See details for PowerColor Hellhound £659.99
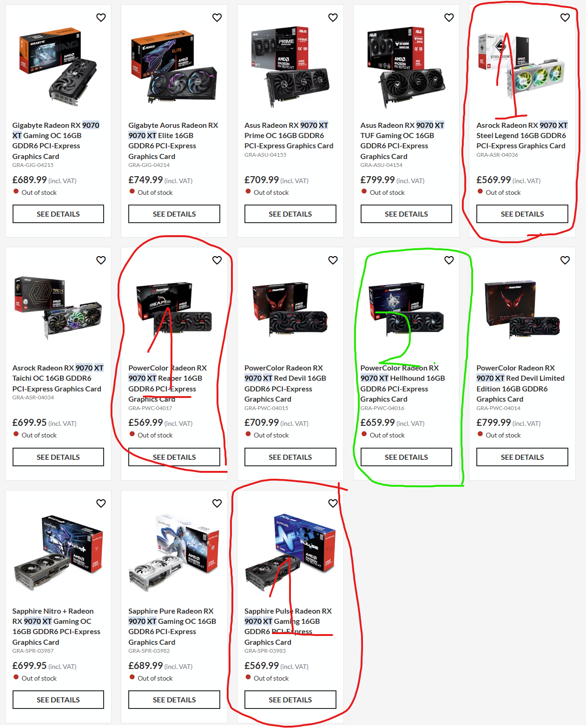This screenshot has width=586, height=728. click(406, 457)
